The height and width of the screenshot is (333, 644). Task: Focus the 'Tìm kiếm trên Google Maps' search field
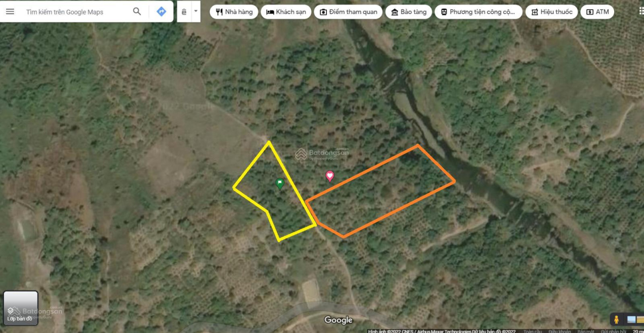(x=76, y=12)
